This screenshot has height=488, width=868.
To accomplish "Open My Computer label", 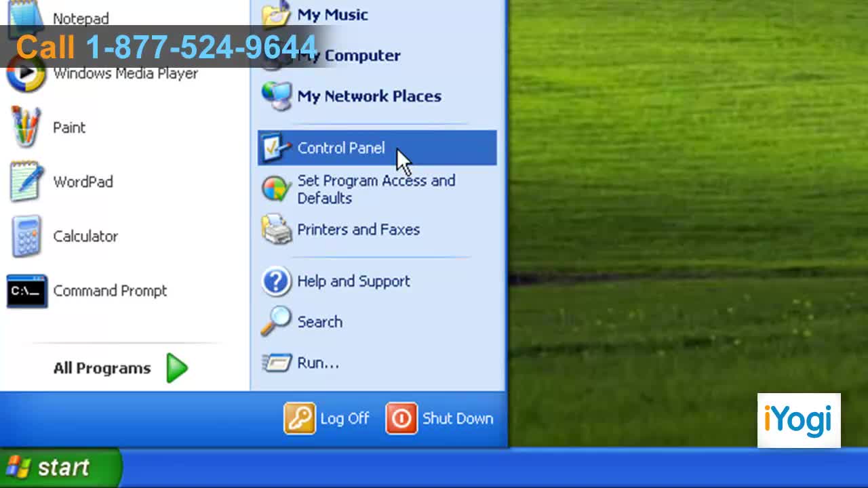I will (349, 56).
